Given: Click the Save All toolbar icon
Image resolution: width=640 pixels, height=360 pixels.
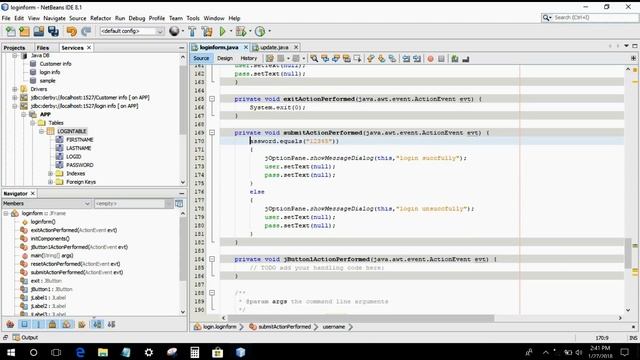Looking at the screenshot, I should point(53,31).
